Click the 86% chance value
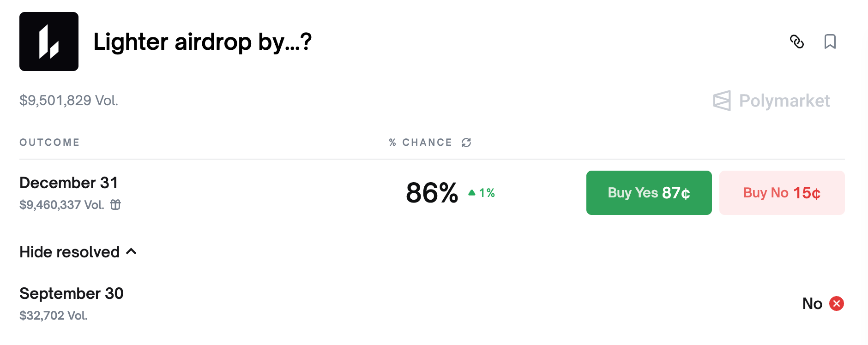Image resolution: width=868 pixels, height=345 pixels. (x=432, y=193)
